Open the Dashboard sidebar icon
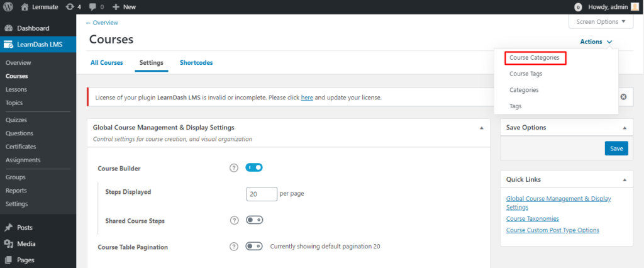 coord(8,28)
